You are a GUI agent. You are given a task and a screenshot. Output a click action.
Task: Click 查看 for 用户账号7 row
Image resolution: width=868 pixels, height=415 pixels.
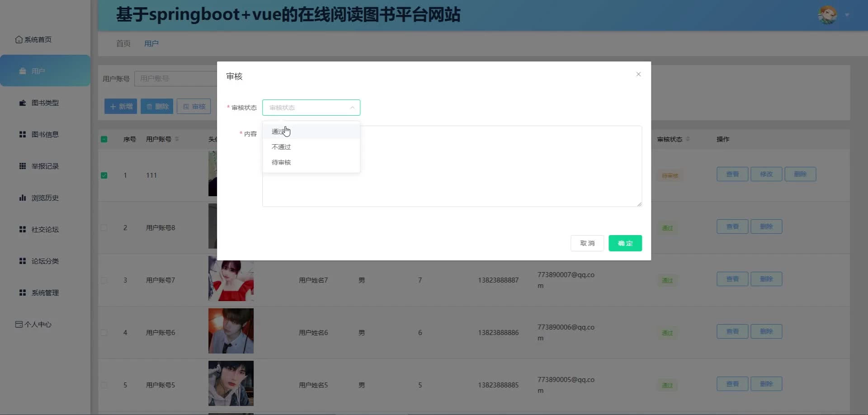coord(732,279)
